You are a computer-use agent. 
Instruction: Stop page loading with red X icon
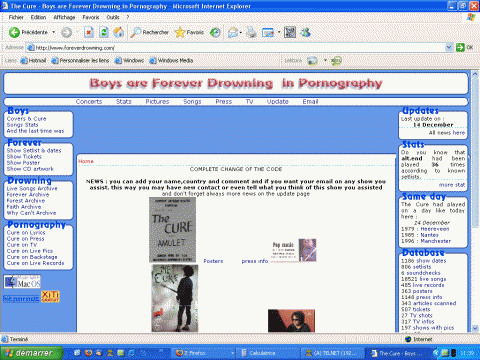tap(89, 32)
